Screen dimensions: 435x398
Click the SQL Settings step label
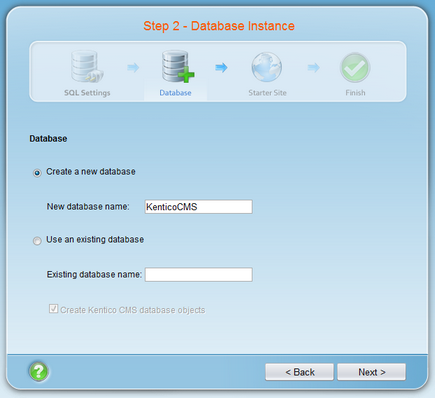click(87, 93)
